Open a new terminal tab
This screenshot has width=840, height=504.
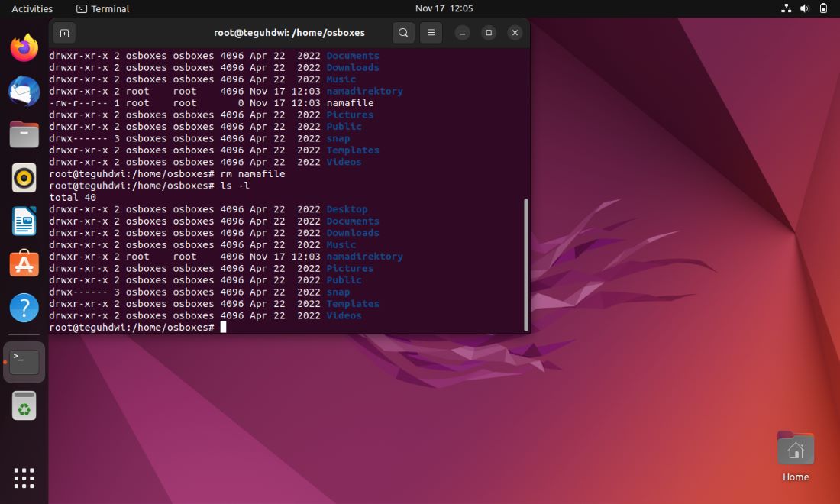[64, 33]
